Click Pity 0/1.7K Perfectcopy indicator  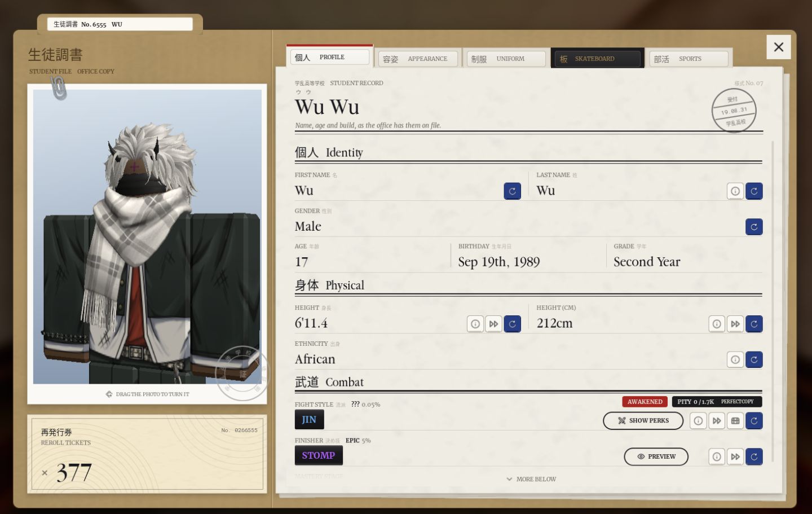point(717,402)
